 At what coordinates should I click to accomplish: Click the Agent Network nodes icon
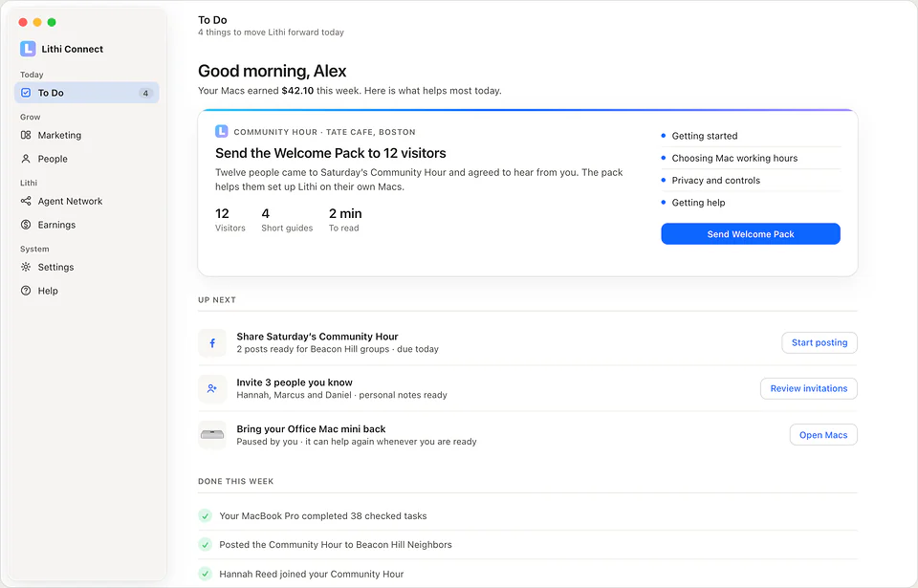(x=26, y=201)
